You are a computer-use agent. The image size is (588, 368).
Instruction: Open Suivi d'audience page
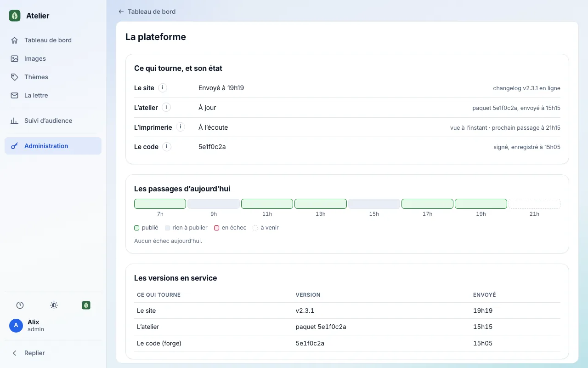tap(53, 121)
